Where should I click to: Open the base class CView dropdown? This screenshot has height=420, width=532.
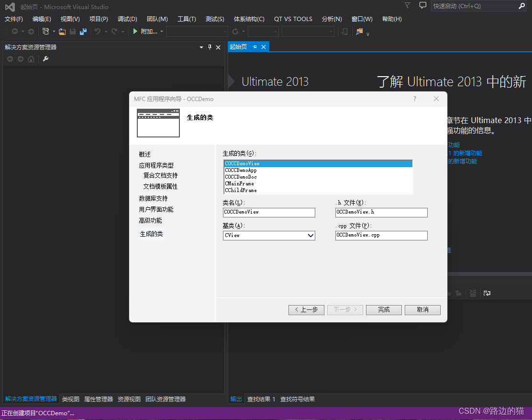310,235
